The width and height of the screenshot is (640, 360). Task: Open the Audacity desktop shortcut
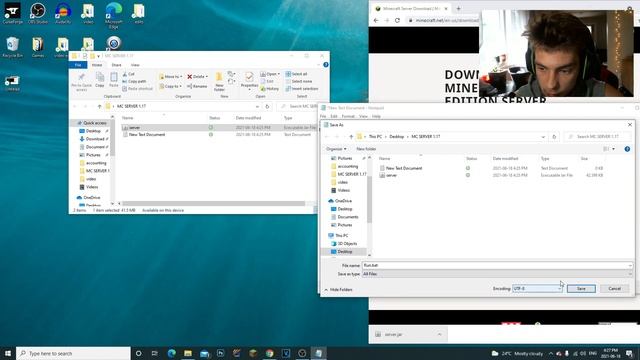click(x=63, y=13)
